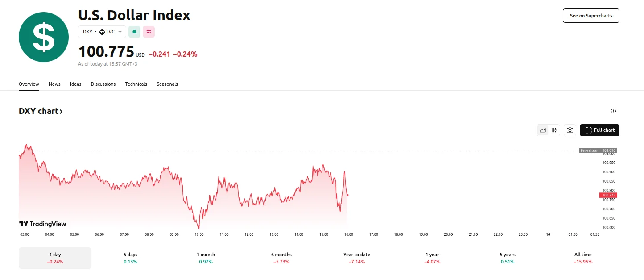Switch chart to area style
644x280 pixels.
[543, 130]
